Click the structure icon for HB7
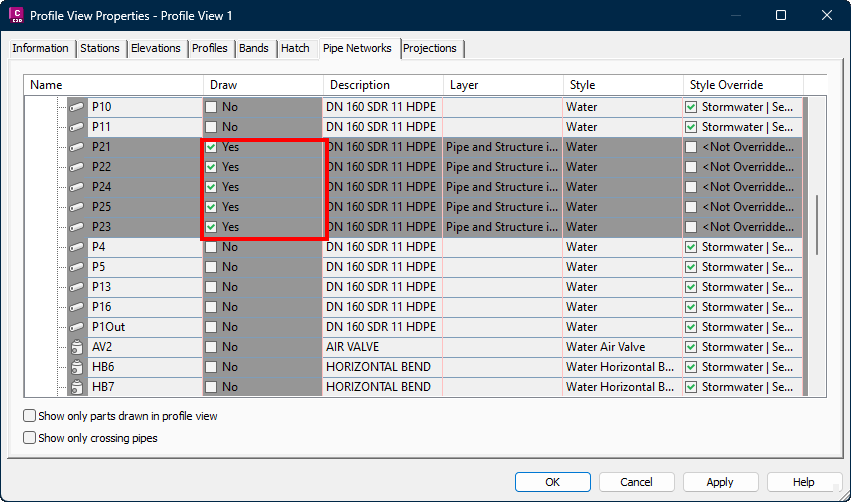This screenshot has width=851, height=502. (77, 387)
